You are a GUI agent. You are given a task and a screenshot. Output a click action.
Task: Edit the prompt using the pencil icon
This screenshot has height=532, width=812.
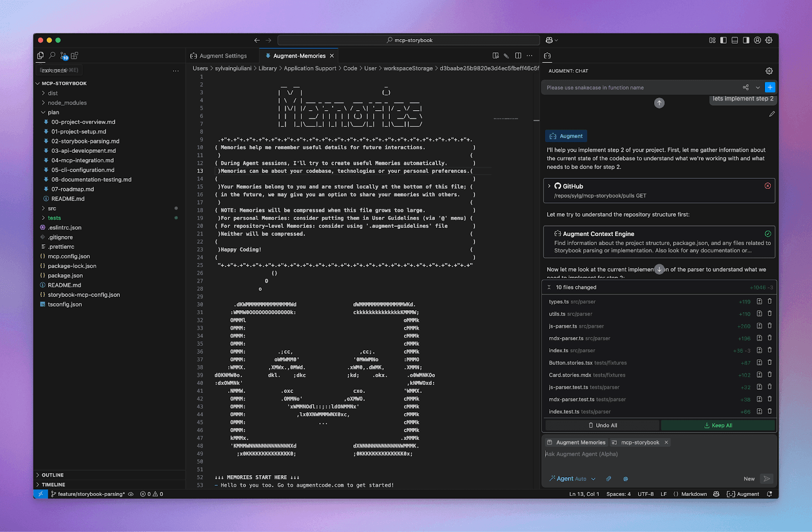click(771, 113)
